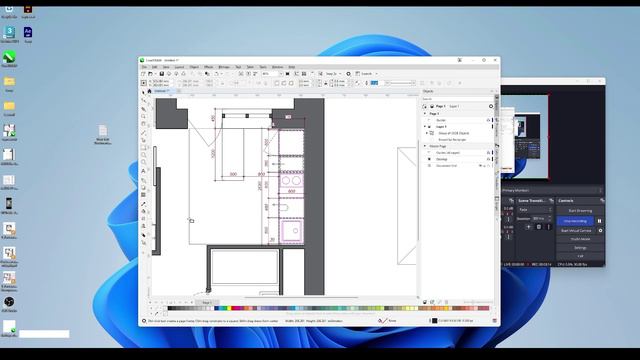Image resolution: width=640 pixels, height=360 pixels.
Task: Open the Window menu
Action: pyautogui.click(x=278, y=67)
